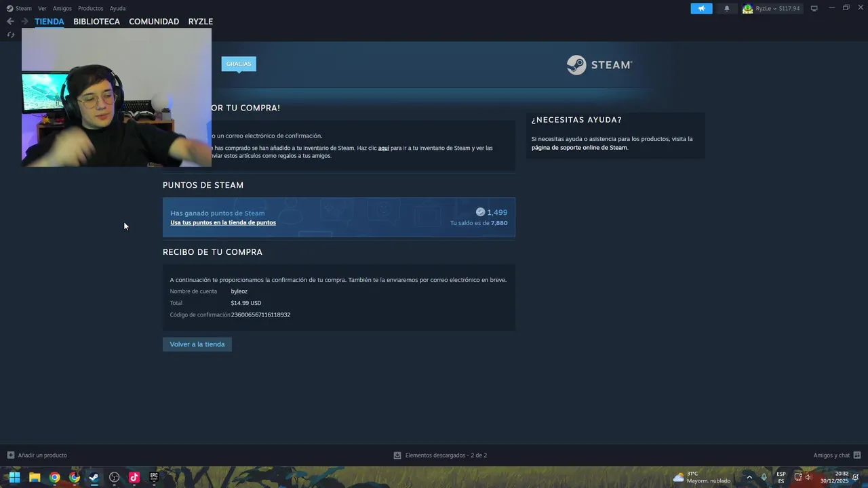868x488 pixels.
Task: Open the weather widget showing 31°C
Action: click(701, 477)
